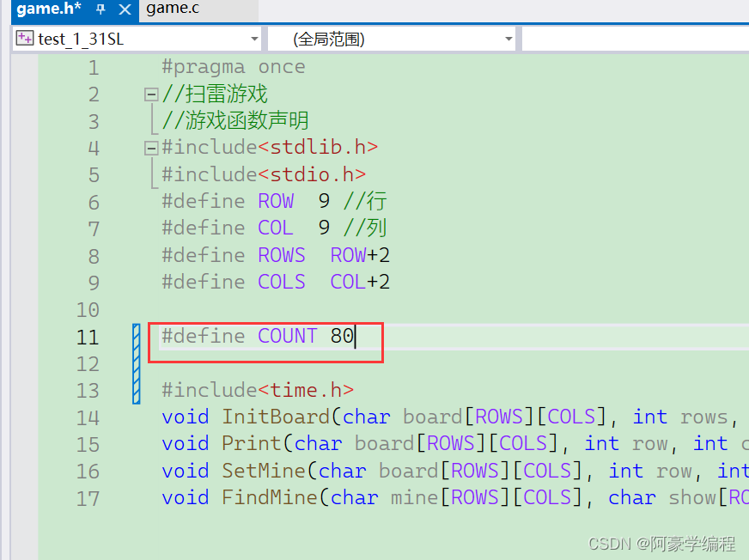Screen dimensions: 749x560
Task: Click '<stdlib.h>' in the include line
Action: (319, 147)
